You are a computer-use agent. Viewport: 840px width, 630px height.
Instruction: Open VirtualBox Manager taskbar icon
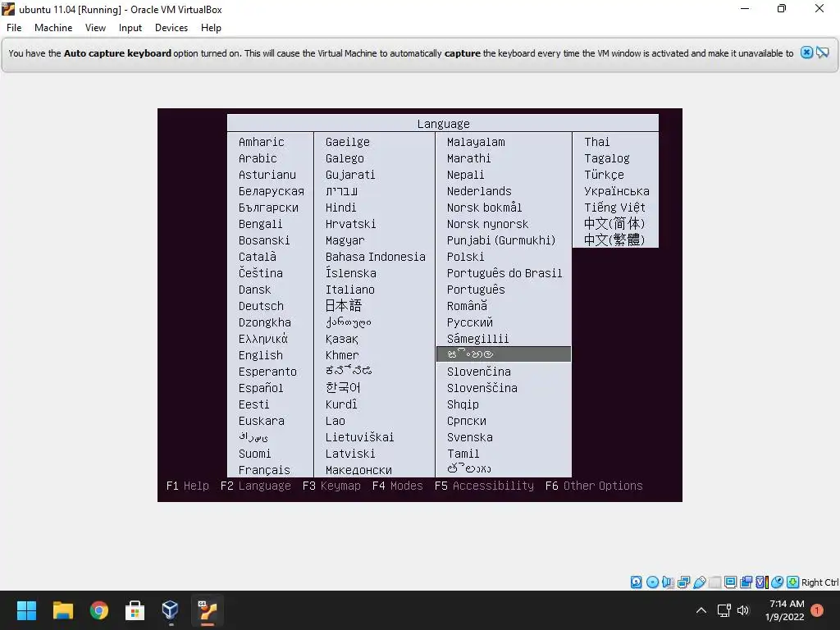pos(171,610)
